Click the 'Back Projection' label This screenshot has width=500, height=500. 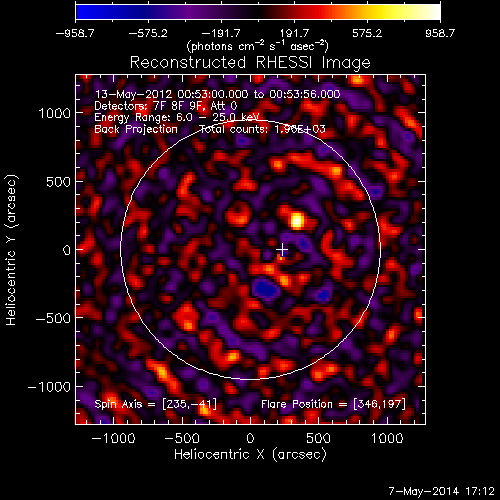click(x=136, y=129)
